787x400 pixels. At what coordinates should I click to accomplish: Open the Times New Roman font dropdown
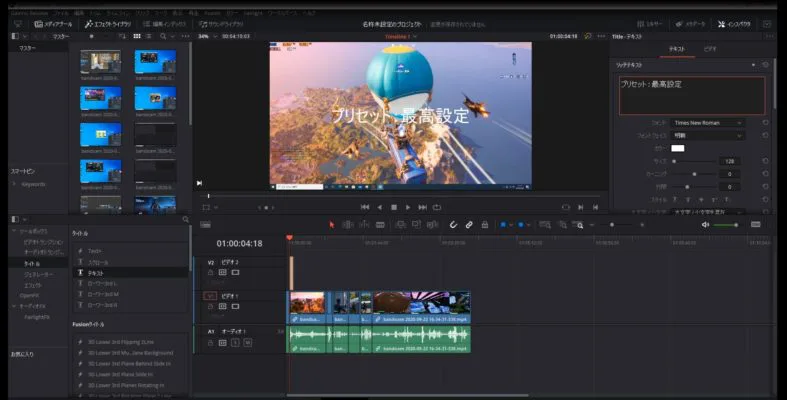708,123
